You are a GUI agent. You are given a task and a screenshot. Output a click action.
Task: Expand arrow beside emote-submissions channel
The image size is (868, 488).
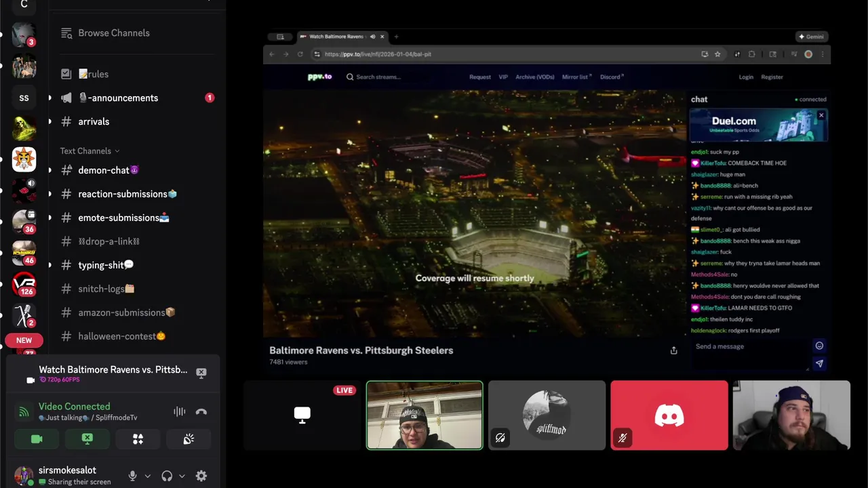(x=50, y=218)
